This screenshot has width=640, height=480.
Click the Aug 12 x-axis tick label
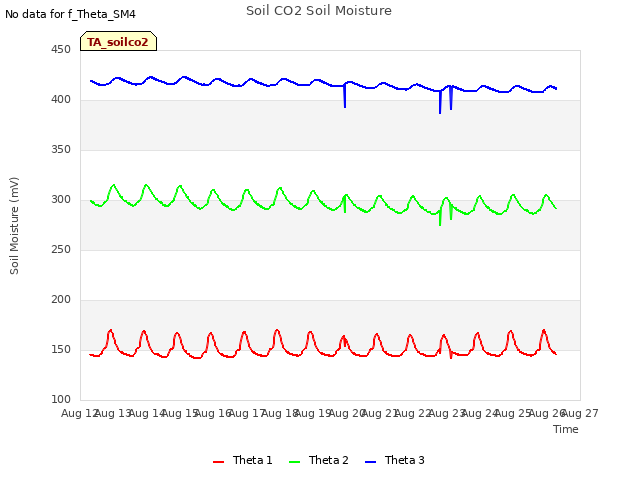(80, 413)
